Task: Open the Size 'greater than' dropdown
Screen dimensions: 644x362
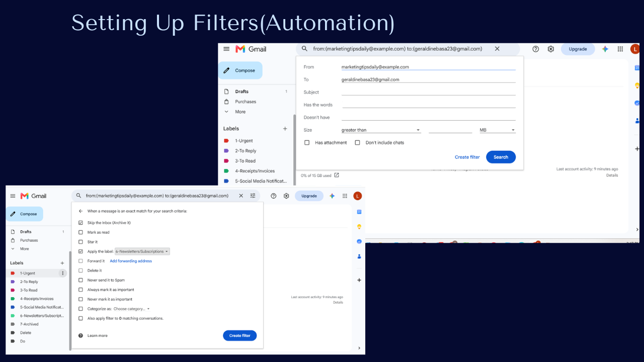Action: pyautogui.click(x=381, y=130)
